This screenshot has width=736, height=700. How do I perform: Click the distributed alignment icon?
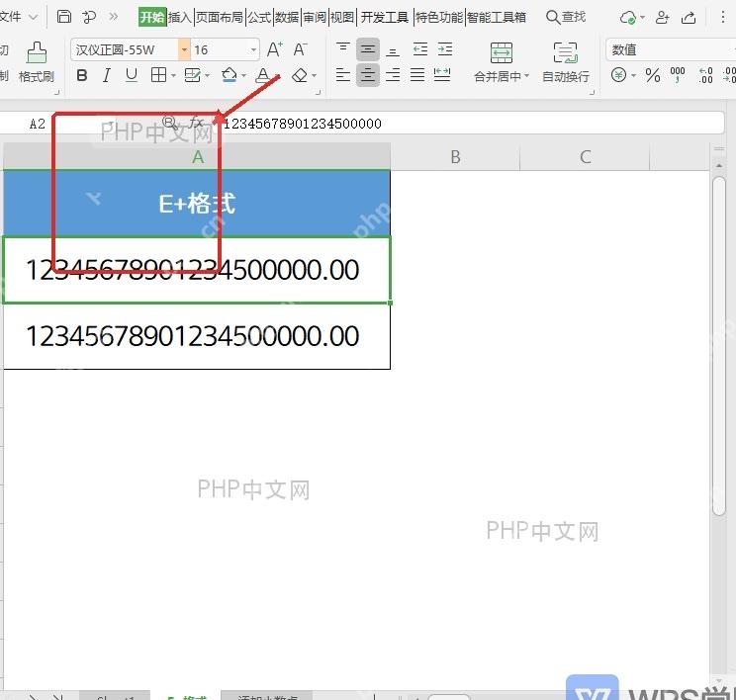(442, 75)
